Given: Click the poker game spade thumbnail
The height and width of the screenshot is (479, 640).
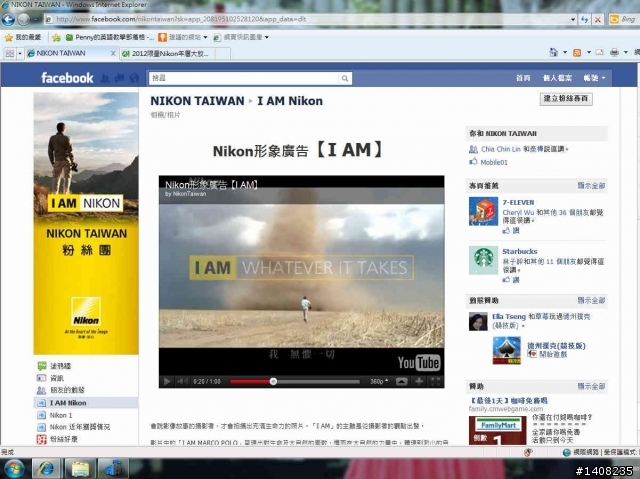Looking at the screenshot, I should (x=507, y=350).
